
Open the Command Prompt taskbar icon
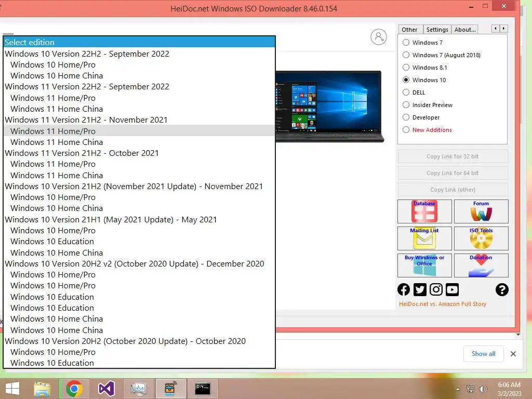coord(203,389)
